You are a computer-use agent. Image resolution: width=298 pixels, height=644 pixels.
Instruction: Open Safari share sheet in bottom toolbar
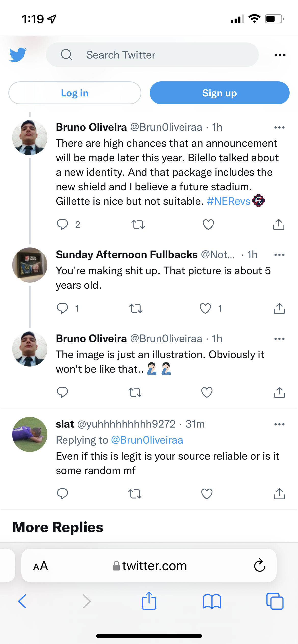coord(149,601)
